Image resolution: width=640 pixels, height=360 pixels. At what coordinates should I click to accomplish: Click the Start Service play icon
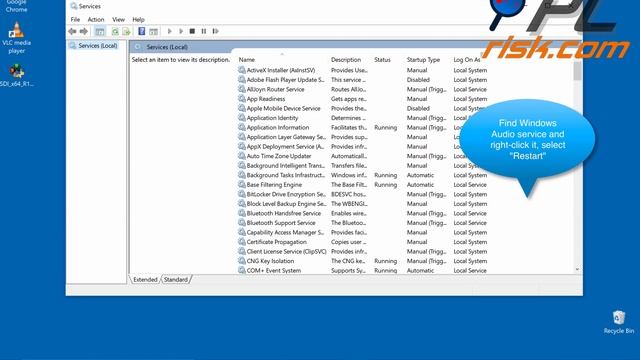pyautogui.click(x=169, y=31)
